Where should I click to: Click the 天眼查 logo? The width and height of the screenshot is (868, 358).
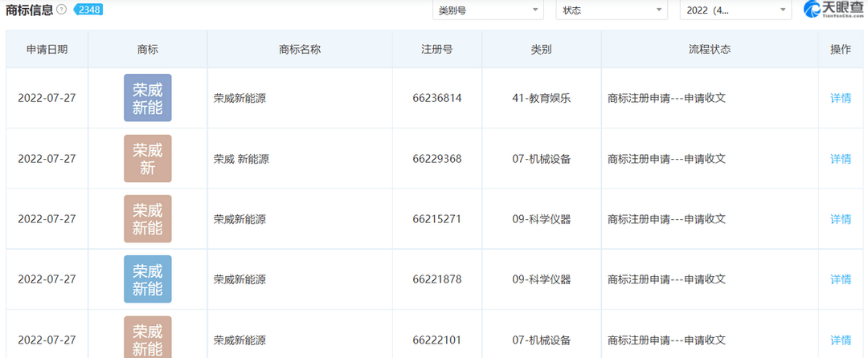(x=833, y=10)
